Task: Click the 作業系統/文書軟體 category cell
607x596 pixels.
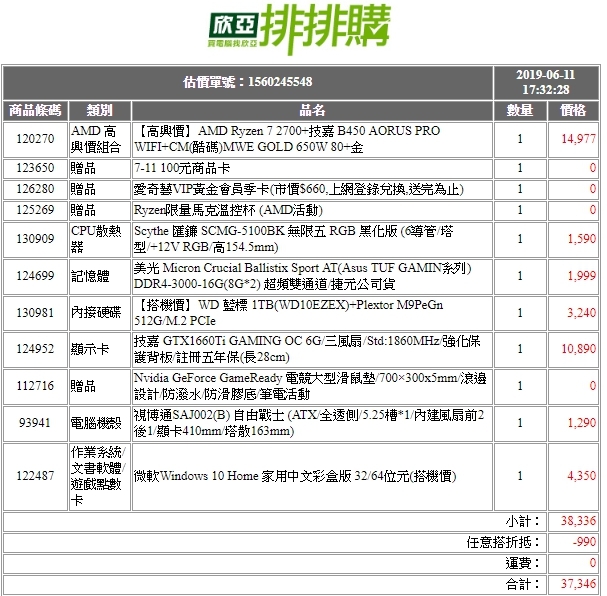Action: point(99,477)
